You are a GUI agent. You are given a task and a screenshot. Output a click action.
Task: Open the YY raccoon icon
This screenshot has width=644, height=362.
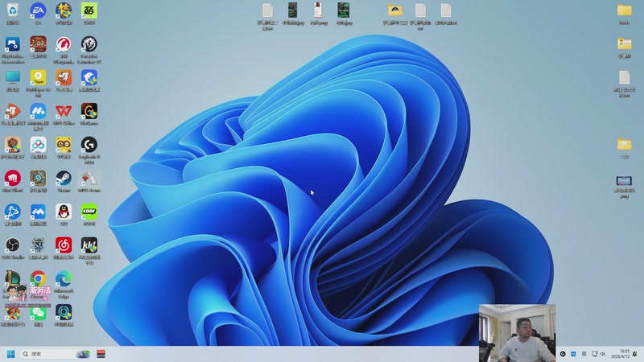point(64,145)
